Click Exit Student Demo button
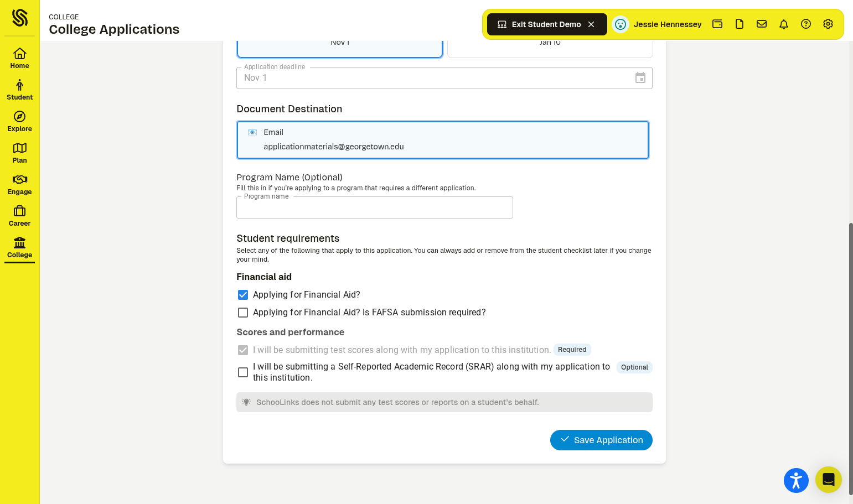Screen dimensions: 853x504 [547, 24]
